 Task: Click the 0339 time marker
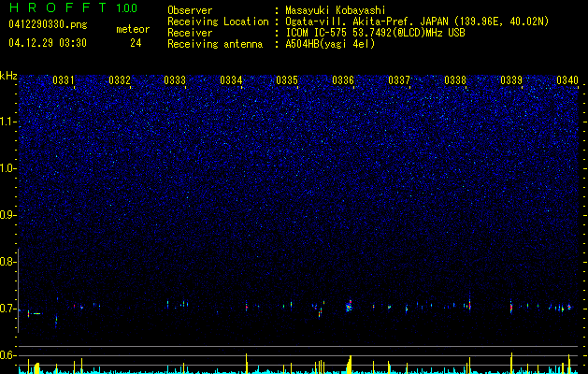click(x=511, y=80)
